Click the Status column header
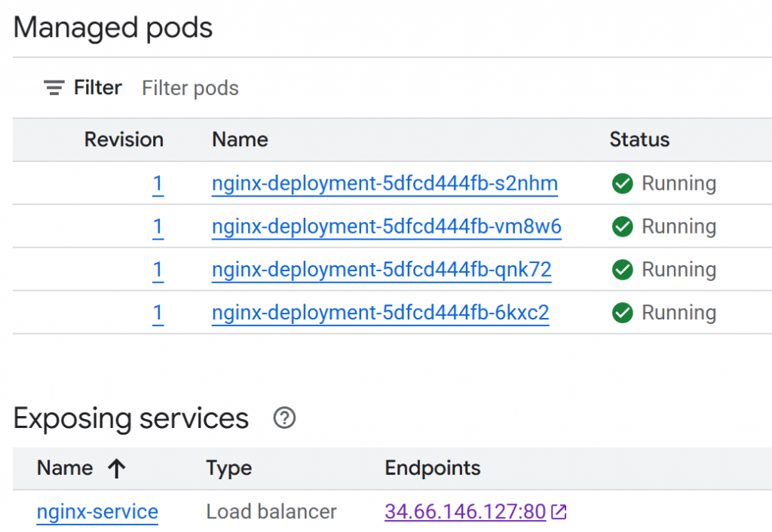The image size is (772, 532). click(639, 140)
